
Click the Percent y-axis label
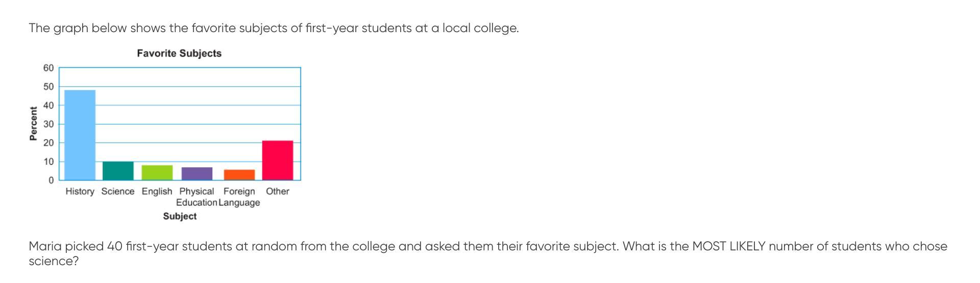coord(34,123)
